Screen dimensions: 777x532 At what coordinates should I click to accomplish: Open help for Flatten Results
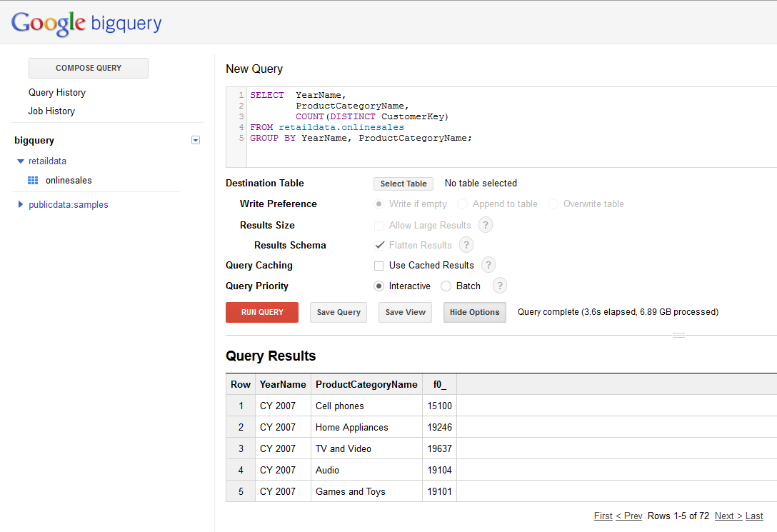466,245
